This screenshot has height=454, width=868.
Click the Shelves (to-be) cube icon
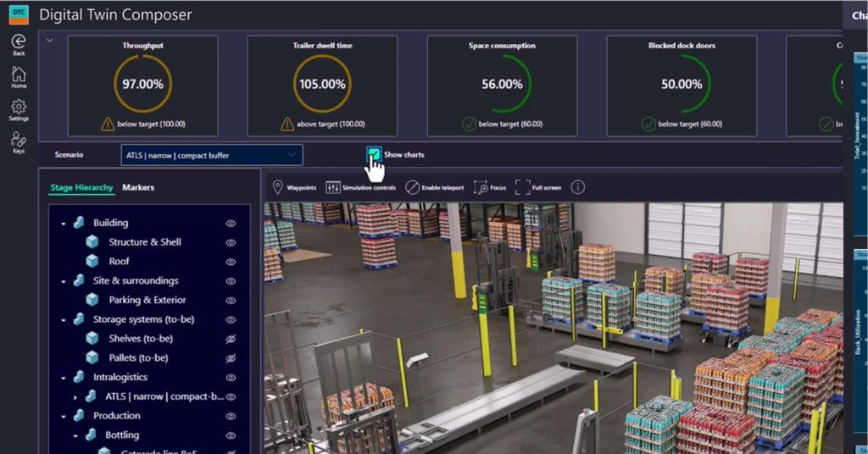pyautogui.click(x=92, y=339)
